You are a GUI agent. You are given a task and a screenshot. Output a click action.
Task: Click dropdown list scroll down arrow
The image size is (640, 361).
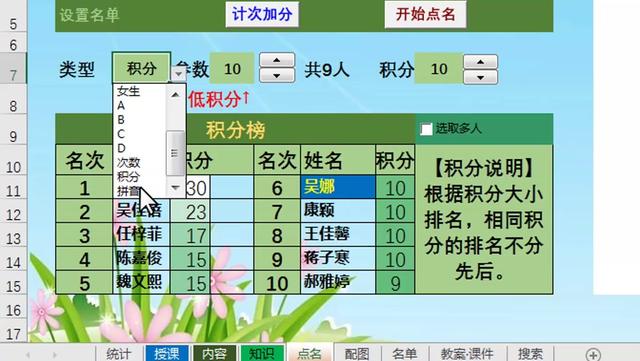[x=176, y=187]
